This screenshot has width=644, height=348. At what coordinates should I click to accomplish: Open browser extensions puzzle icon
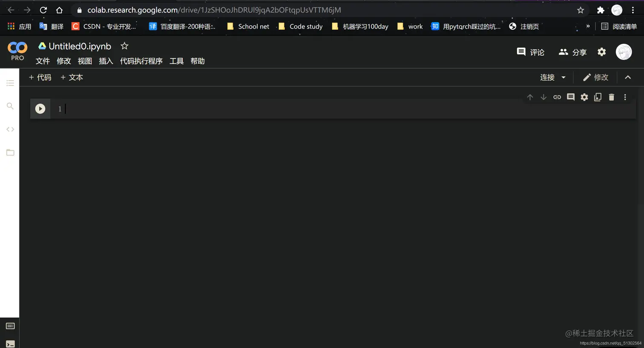pos(601,10)
